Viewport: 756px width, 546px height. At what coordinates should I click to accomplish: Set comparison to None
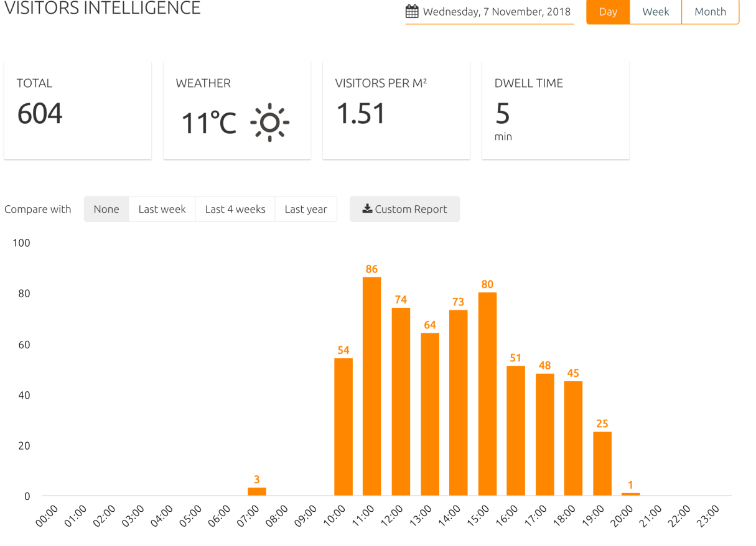(106, 209)
